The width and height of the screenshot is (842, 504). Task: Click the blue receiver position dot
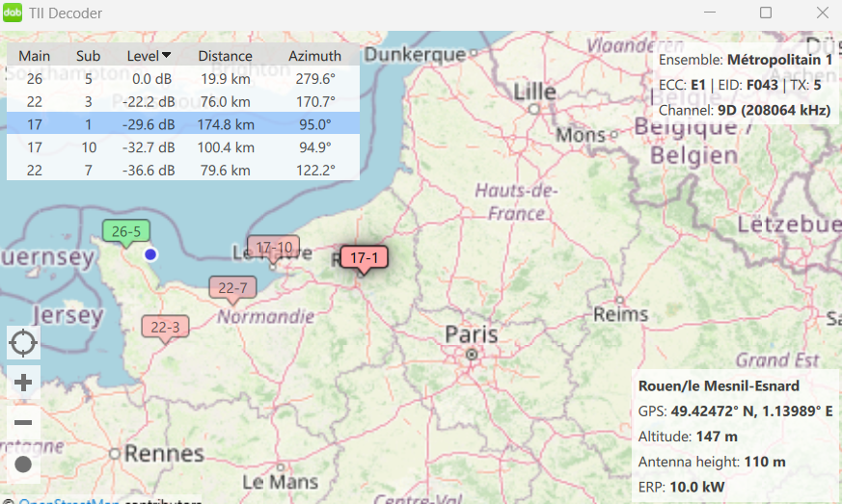(150, 254)
